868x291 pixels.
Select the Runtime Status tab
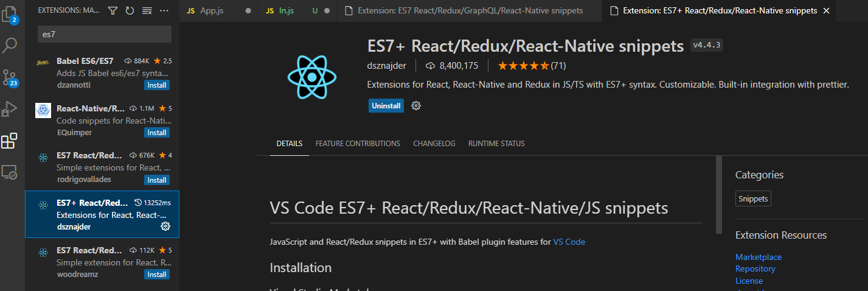pos(496,144)
